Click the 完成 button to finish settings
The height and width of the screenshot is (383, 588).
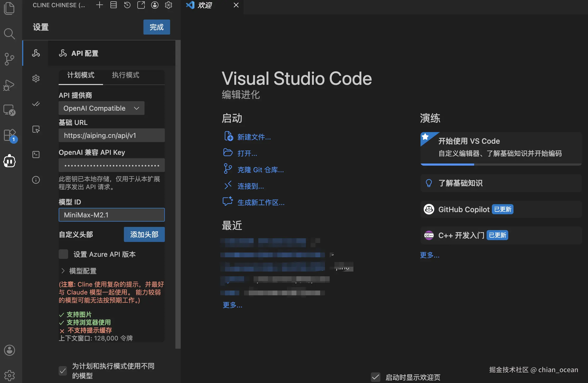156,27
